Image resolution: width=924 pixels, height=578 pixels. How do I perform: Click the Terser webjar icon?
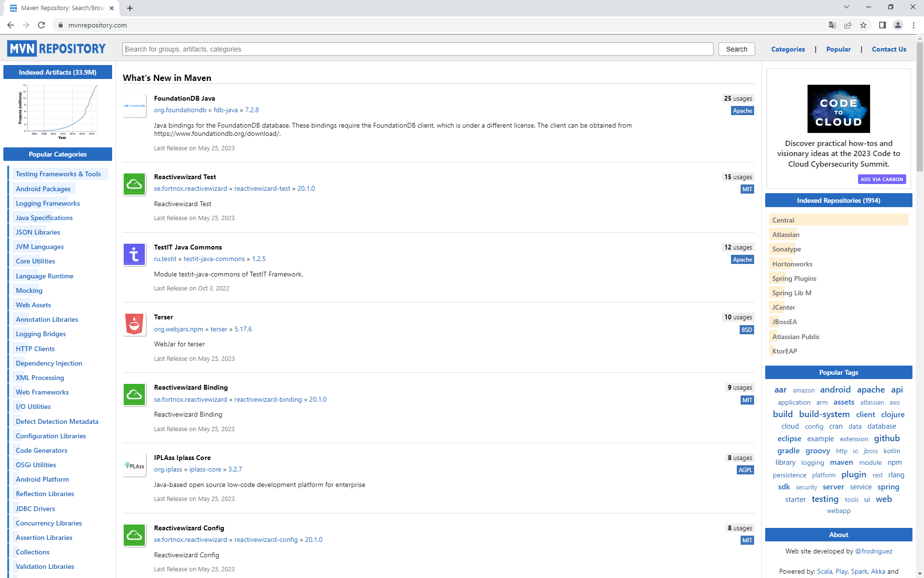(x=134, y=324)
